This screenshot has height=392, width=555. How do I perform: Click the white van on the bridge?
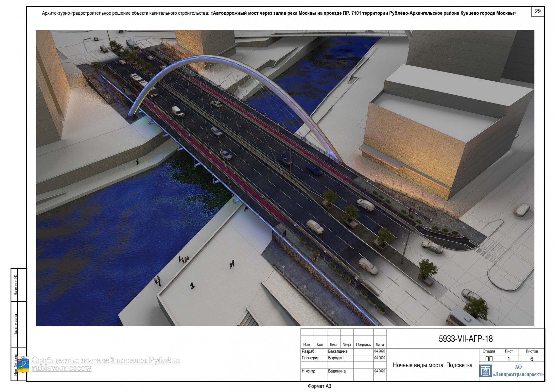pyautogui.click(x=178, y=111)
